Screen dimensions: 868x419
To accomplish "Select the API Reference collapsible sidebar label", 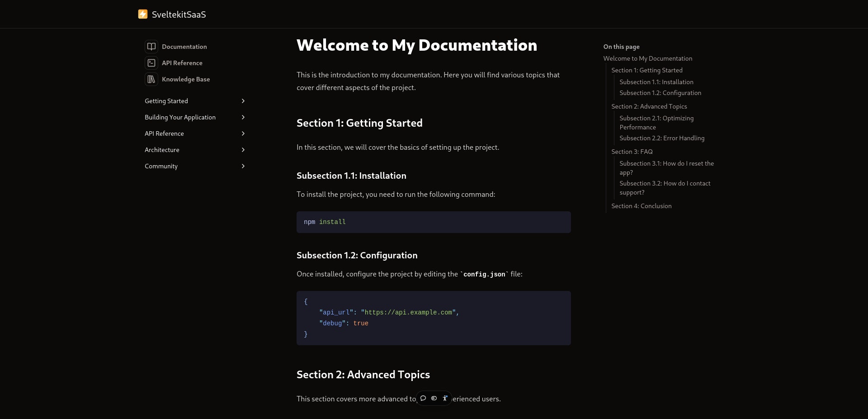I will (164, 133).
